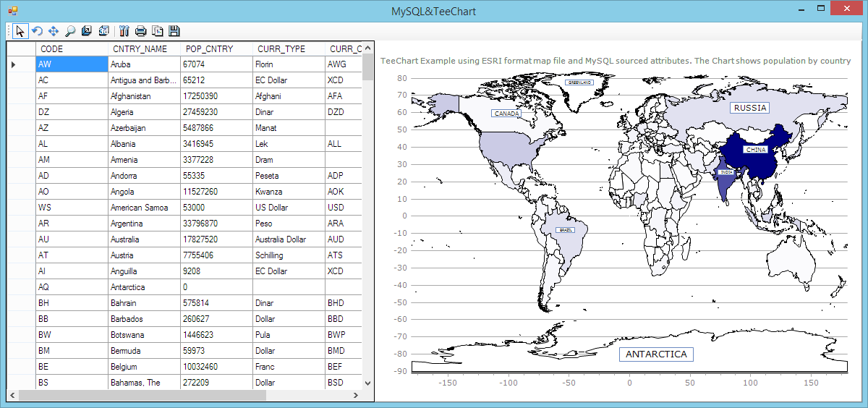Select the Barbados cell
Screen dimensions: 868x408
pos(144,319)
